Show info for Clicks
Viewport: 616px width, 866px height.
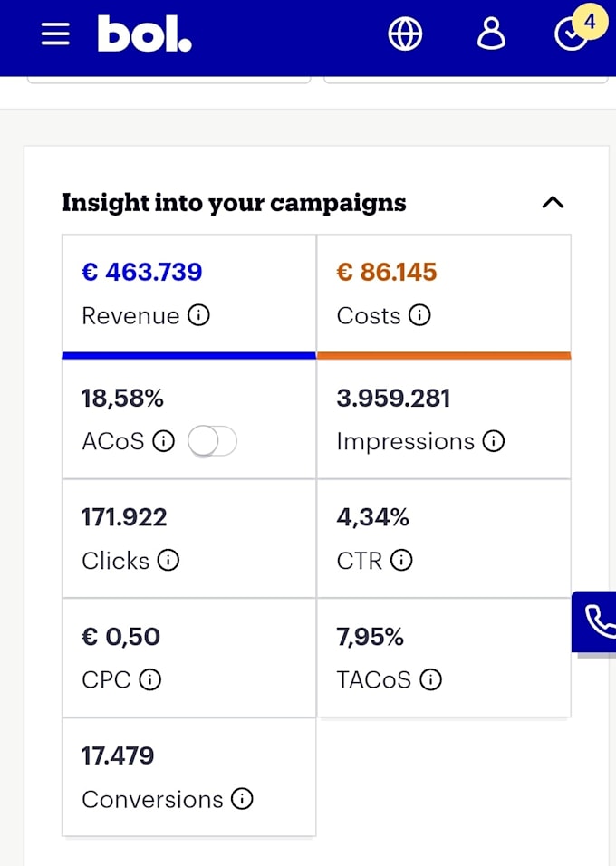pyautogui.click(x=168, y=560)
